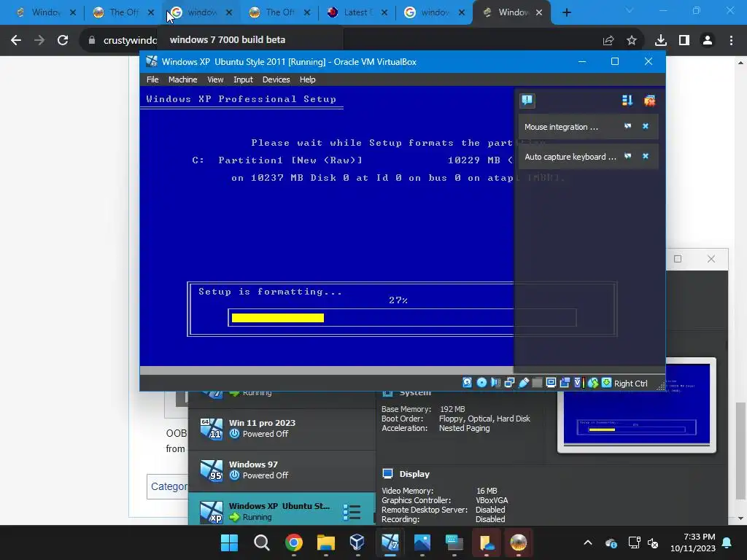747x560 pixels.
Task: Click the audio status icon in the VM status bar
Action: [x=495, y=382]
